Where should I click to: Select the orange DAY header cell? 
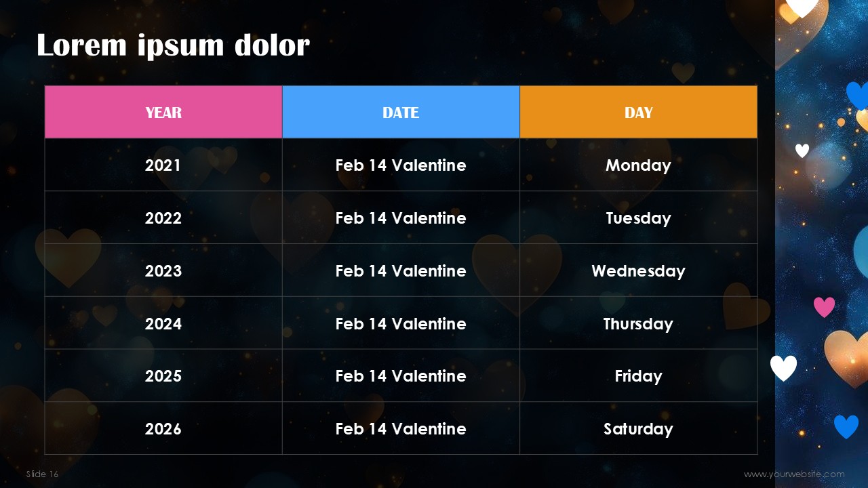coord(638,112)
